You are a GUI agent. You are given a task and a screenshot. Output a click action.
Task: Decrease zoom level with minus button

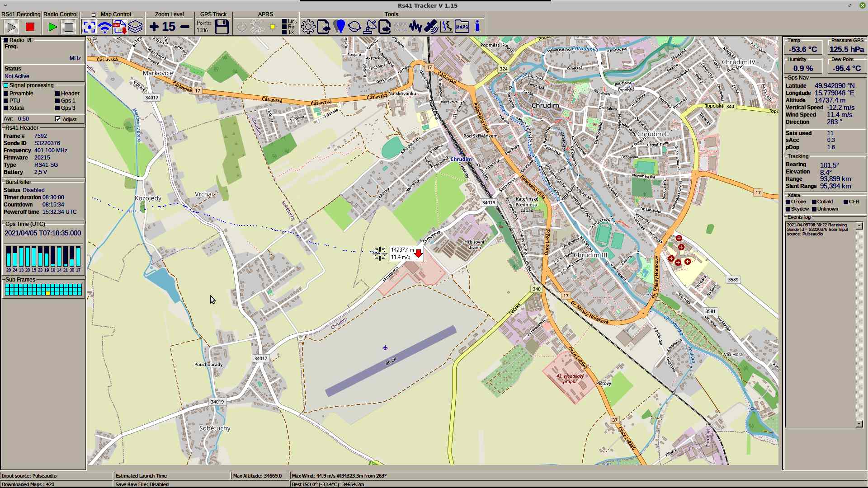pyautogui.click(x=185, y=27)
